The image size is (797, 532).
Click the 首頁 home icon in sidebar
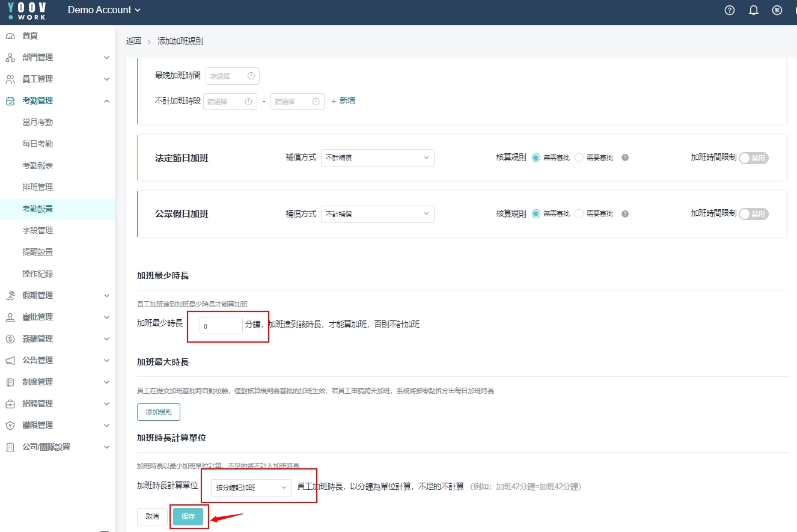click(x=10, y=36)
